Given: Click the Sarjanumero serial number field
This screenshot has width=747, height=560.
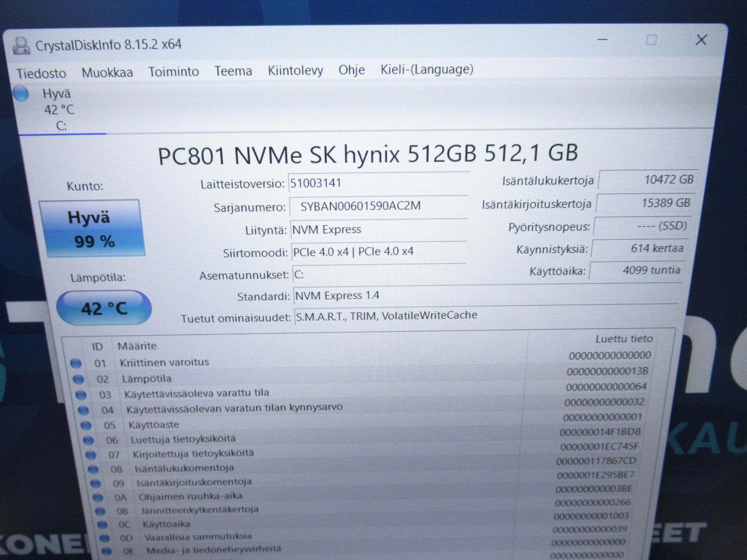Looking at the screenshot, I should click(379, 206).
